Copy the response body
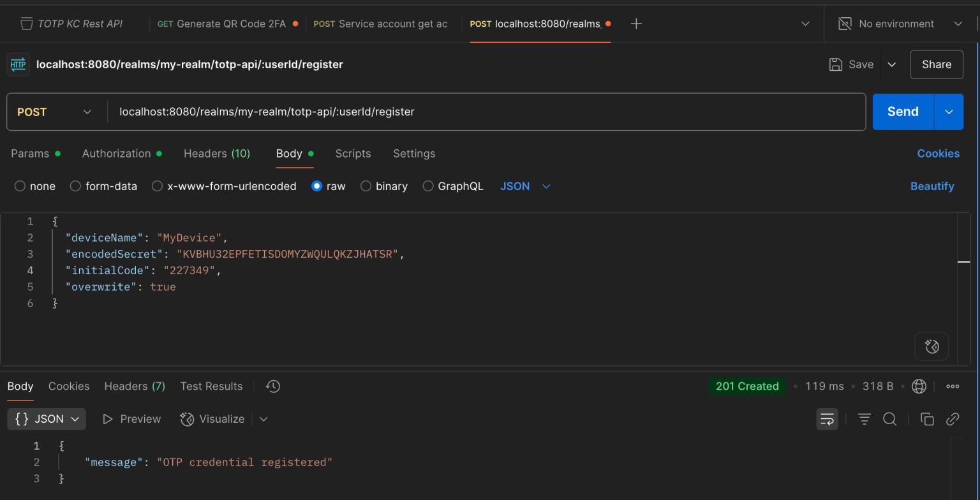This screenshot has height=500, width=980. pos(926,419)
